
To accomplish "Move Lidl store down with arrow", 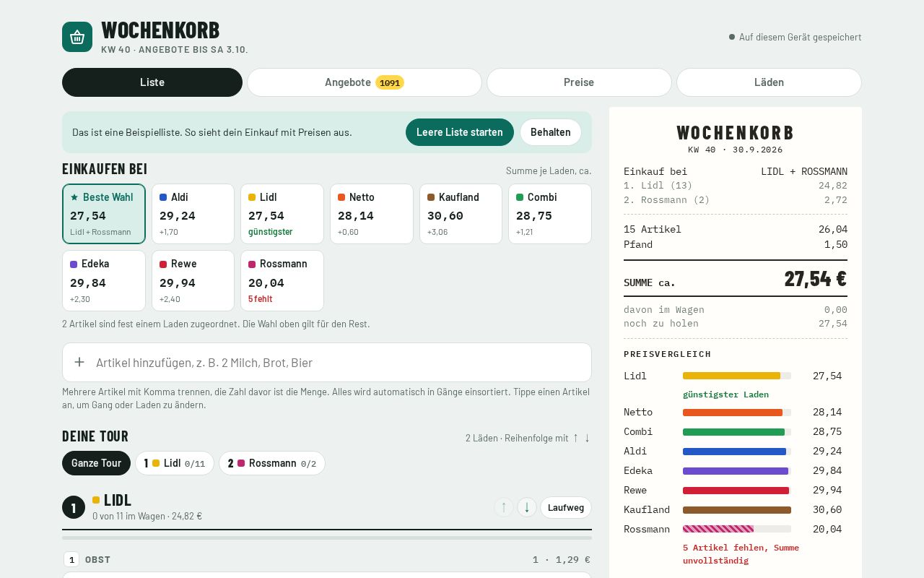I will (527, 507).
